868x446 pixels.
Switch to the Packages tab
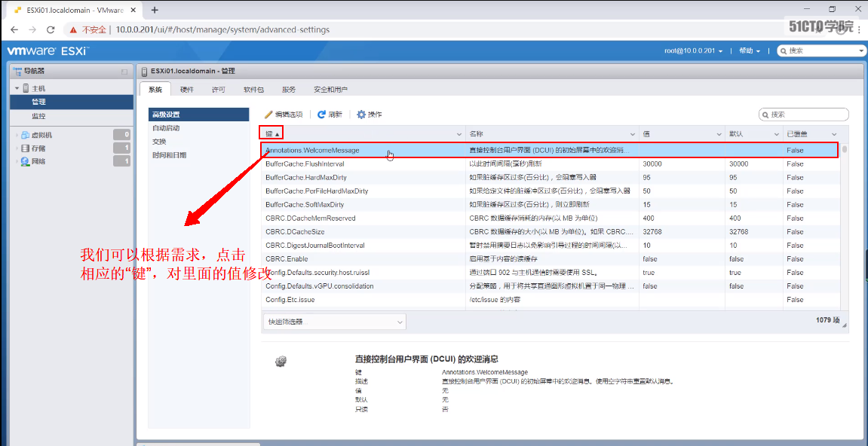click(x=253, y=90)
